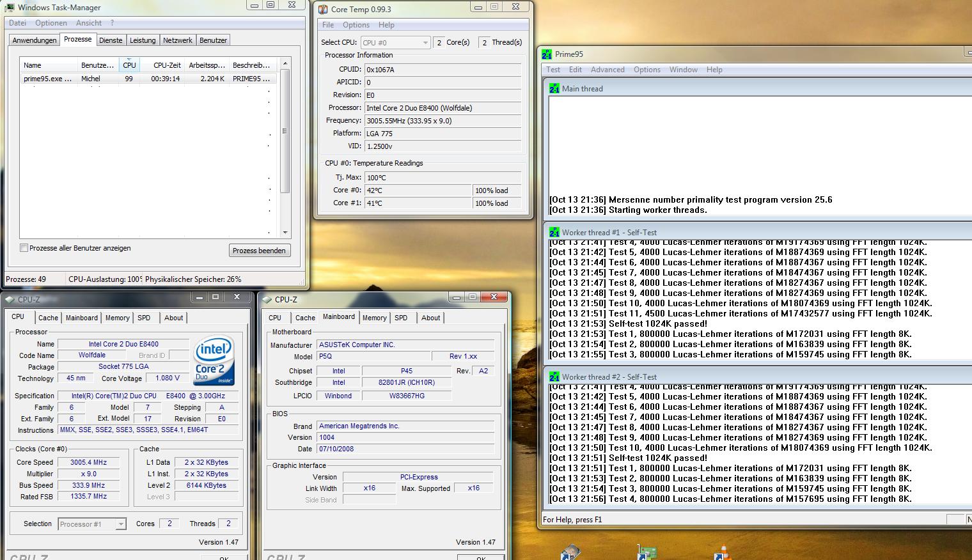Open the Edit menu in Prime95
The image size is (972, 560).
[576, 70]
